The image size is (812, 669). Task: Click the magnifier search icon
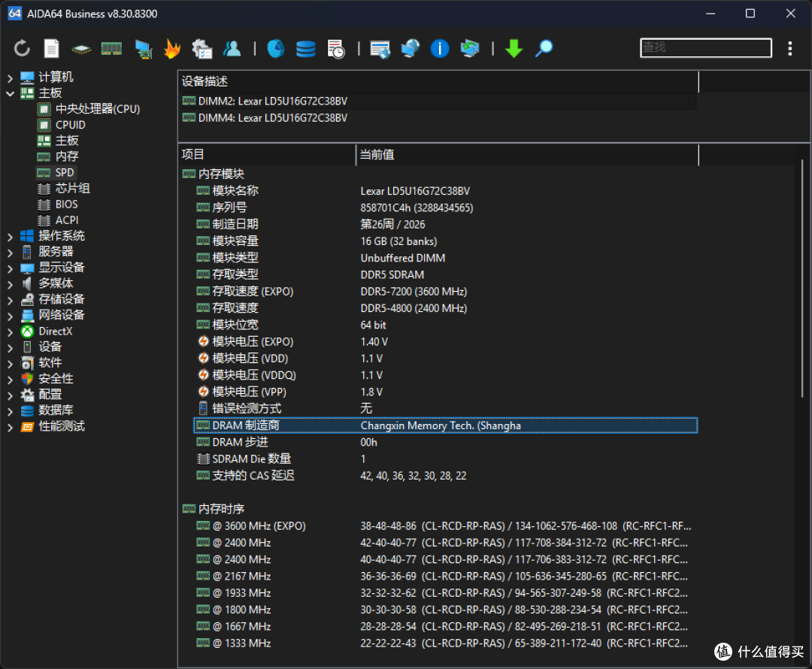[544, 49]
